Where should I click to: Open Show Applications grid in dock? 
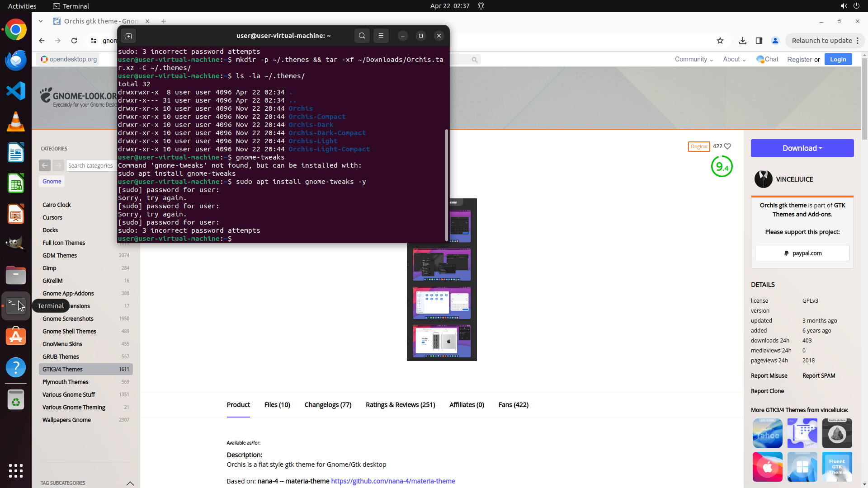tap(16, 470)
